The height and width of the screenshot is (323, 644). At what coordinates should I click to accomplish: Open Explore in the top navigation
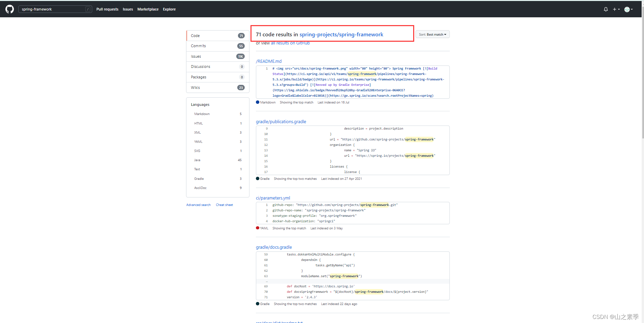[x=169, y=9]
